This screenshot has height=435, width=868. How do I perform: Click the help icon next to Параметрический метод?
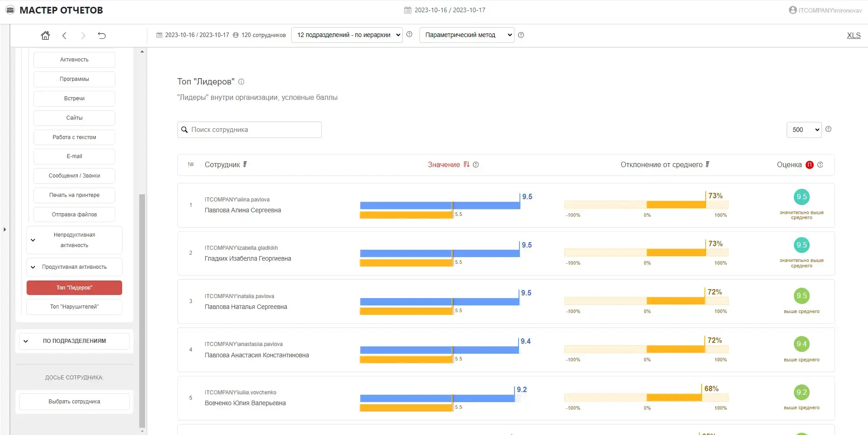click(x=521, y=35)
